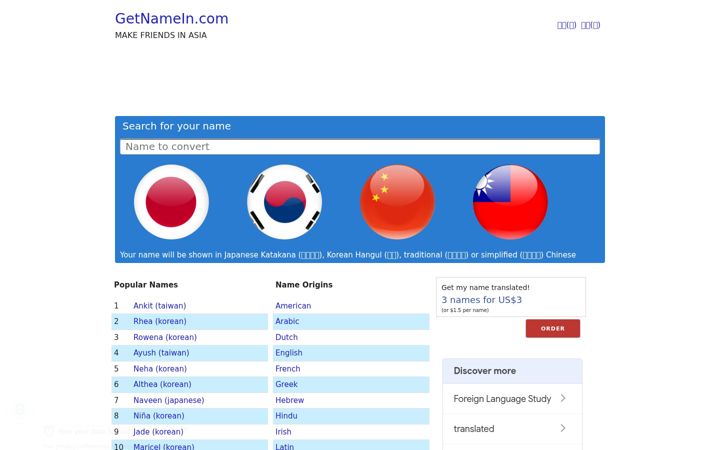
Task: Select the Taiwan flag icon
Action: pos(510,202)
